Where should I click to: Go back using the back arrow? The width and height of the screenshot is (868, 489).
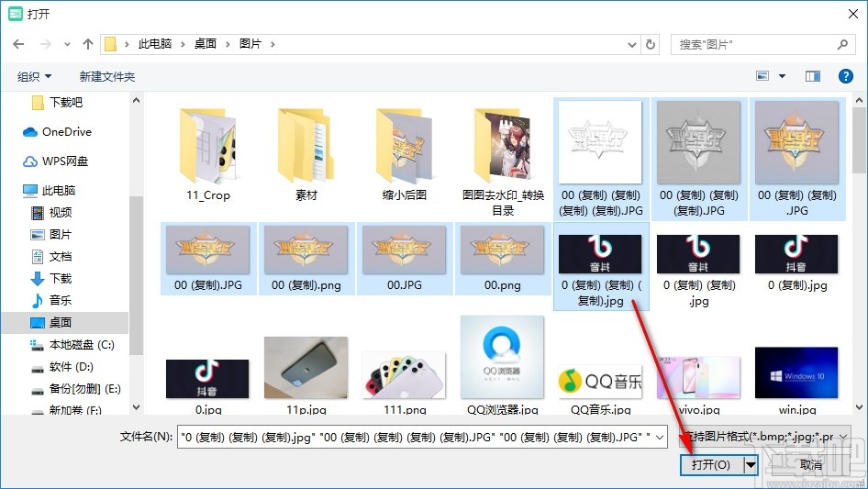click(18, 44)
